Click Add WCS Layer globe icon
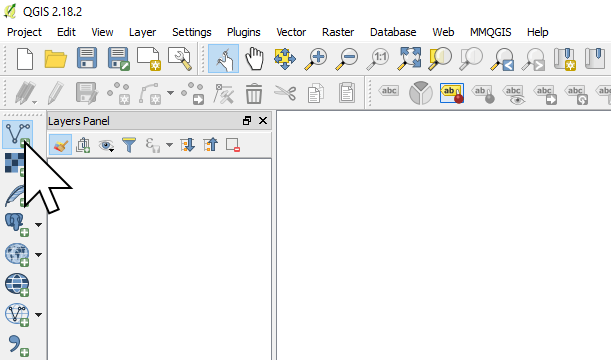The width and height of the screenshot is (611, 360). [x=17, y=284]
